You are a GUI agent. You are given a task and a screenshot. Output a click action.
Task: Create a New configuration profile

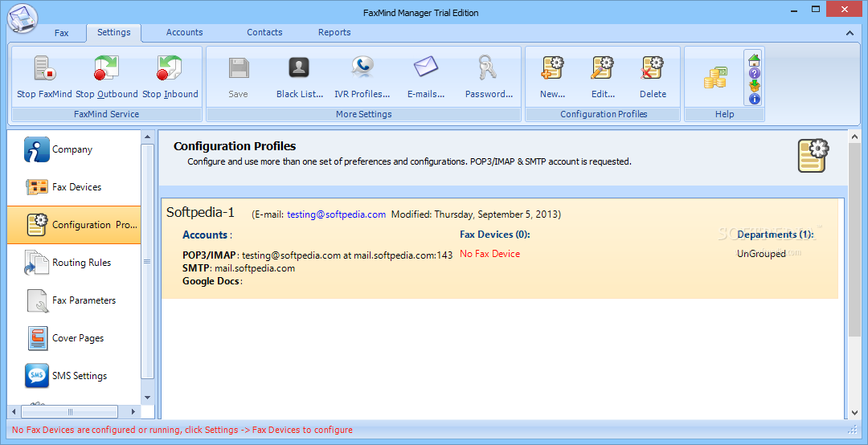point(552,77)
